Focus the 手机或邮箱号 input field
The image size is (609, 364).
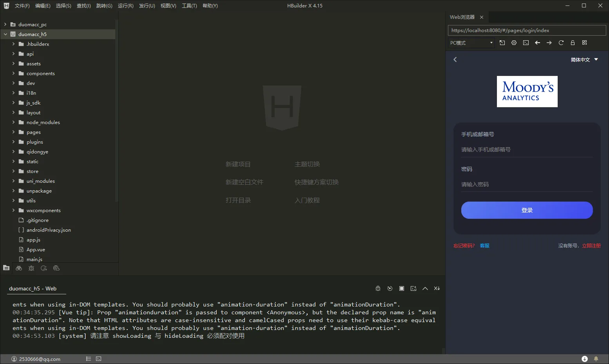[527, 150]
